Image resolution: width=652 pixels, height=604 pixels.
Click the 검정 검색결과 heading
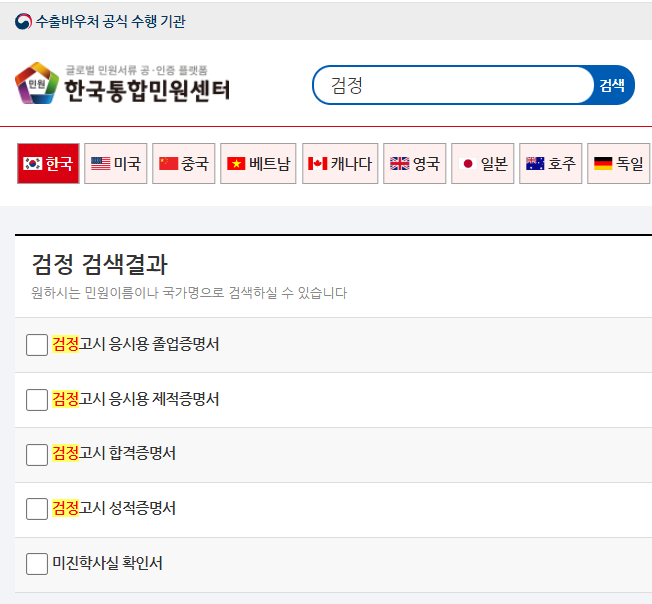coord(100,264)
